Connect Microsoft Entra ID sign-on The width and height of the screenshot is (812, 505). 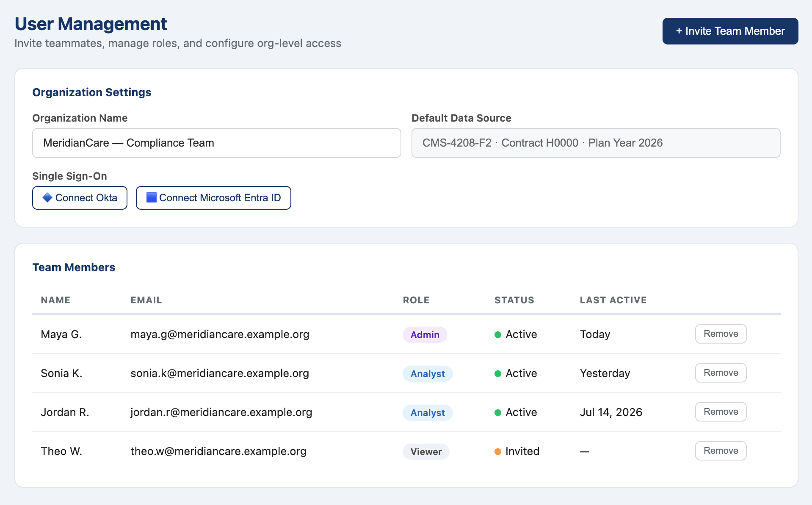tap(213, 198)
